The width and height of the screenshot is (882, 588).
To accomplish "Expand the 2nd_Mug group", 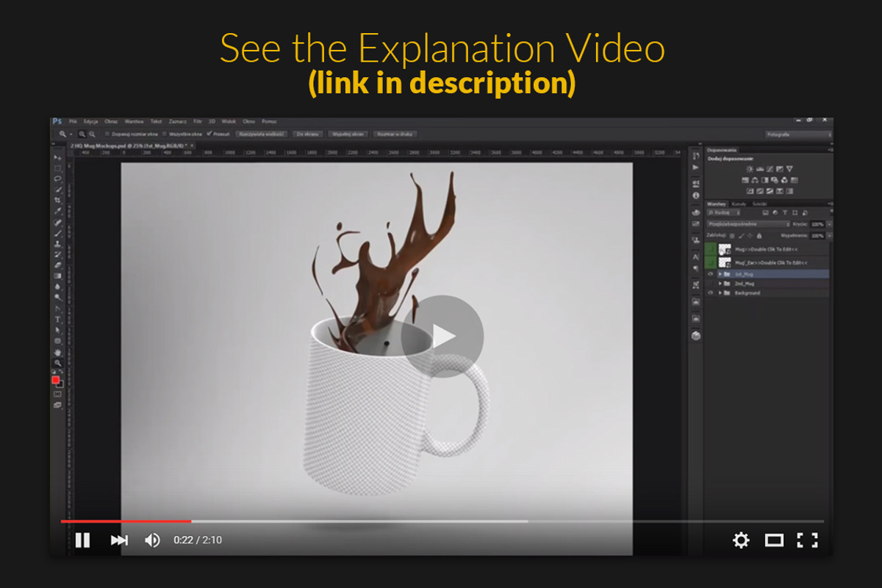I will 720,283.
